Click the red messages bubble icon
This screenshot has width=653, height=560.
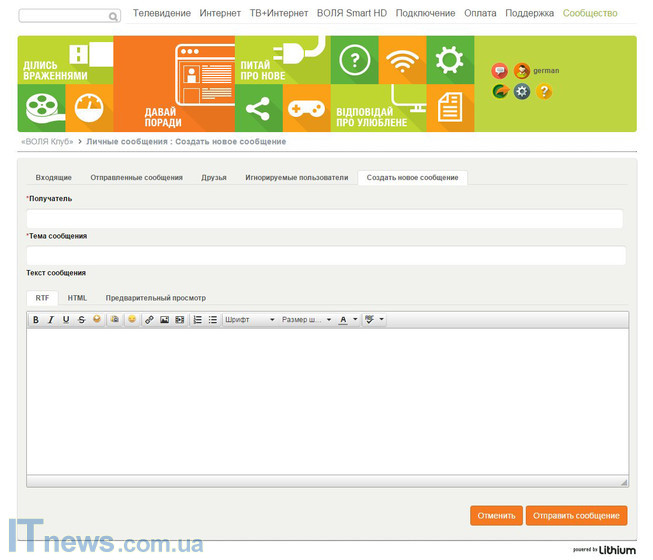[x=500, y=71]
